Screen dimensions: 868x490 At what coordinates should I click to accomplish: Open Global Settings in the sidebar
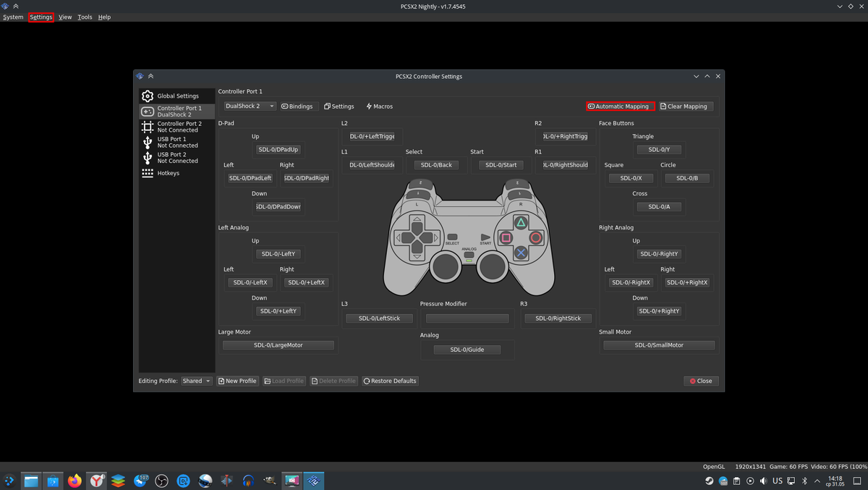(x=176, y=96)
